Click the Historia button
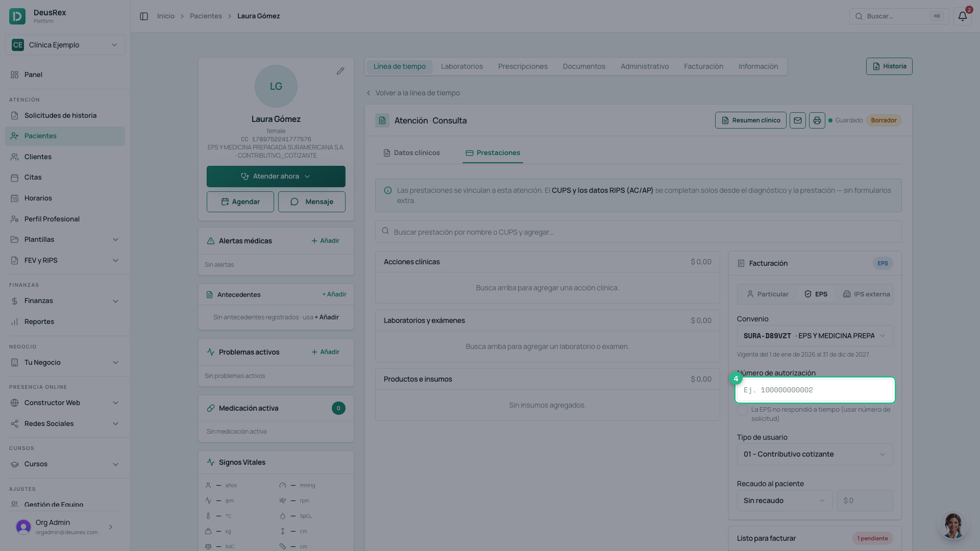The image size is (980, 551). (889, 66)
